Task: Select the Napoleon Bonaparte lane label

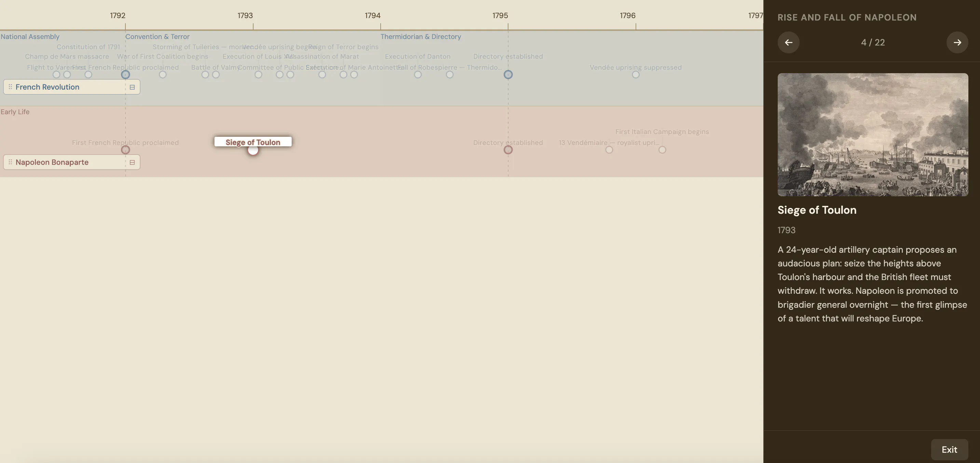Action: point(52,162)
